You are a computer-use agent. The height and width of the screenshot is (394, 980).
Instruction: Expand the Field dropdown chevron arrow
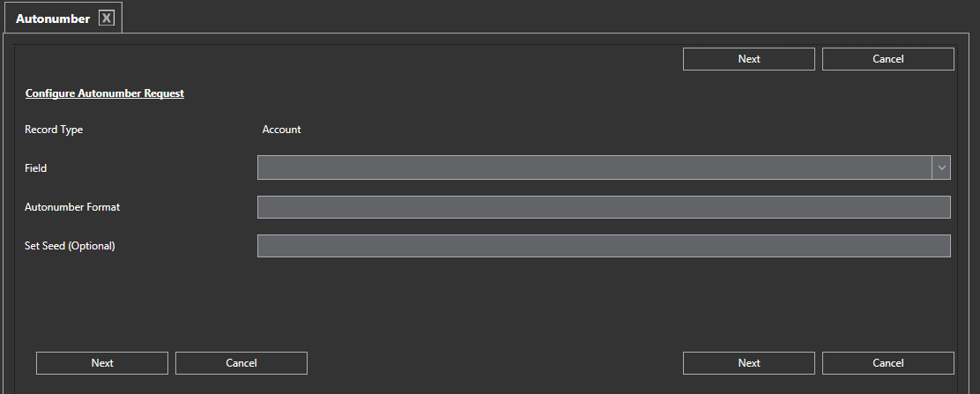point(941,167)
